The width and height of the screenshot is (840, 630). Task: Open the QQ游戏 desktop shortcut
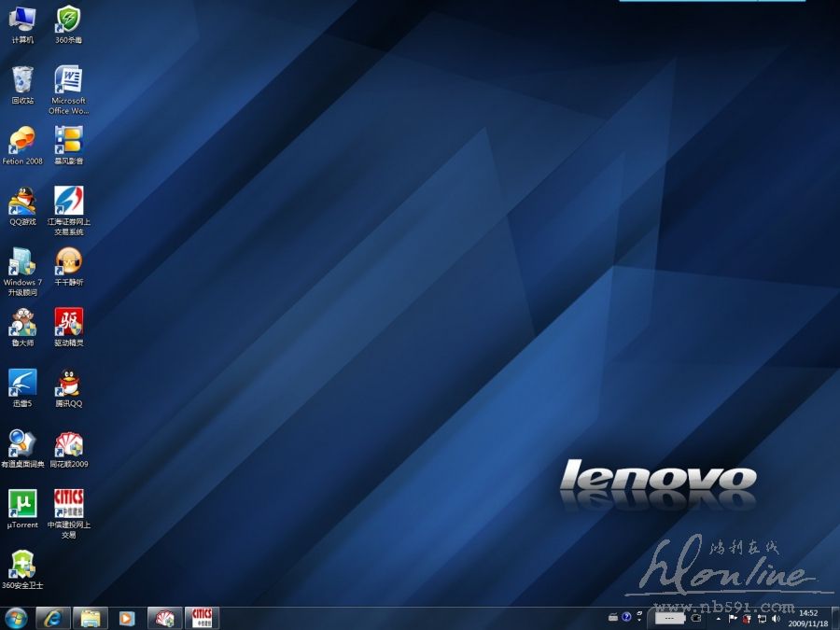[22, 201]
